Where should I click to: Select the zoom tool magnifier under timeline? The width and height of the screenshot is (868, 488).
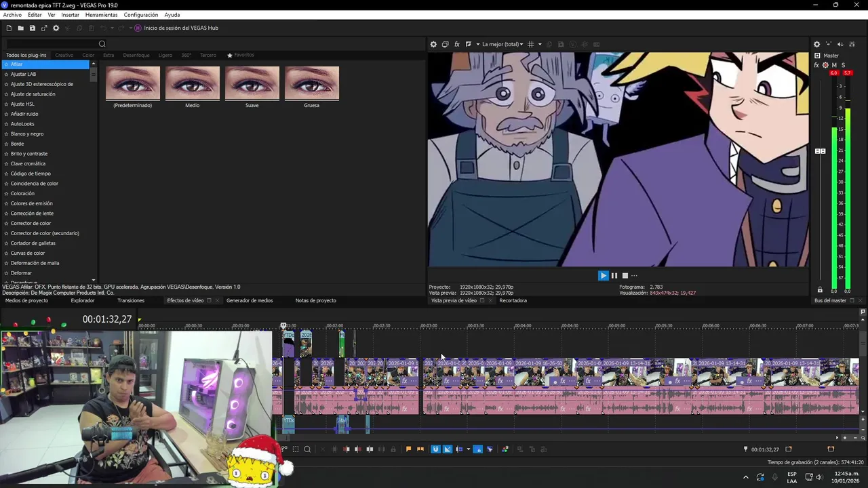(x=307, y=449)
